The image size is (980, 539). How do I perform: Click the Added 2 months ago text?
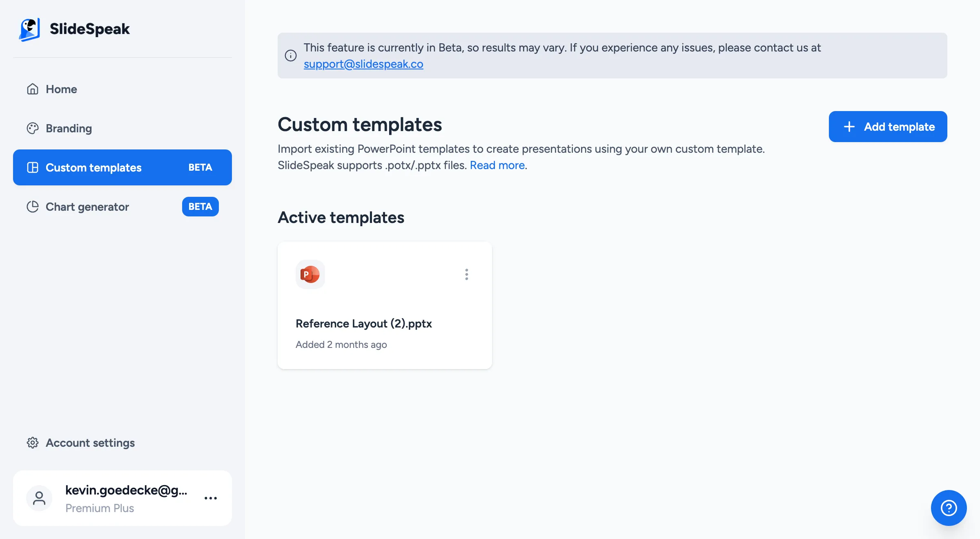pos(341,345)
